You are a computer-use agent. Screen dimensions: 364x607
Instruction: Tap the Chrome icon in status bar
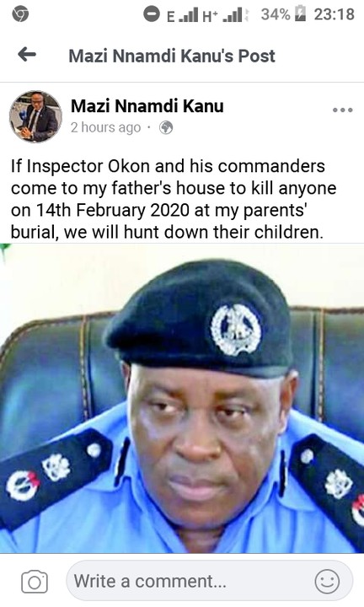[20, 14]
